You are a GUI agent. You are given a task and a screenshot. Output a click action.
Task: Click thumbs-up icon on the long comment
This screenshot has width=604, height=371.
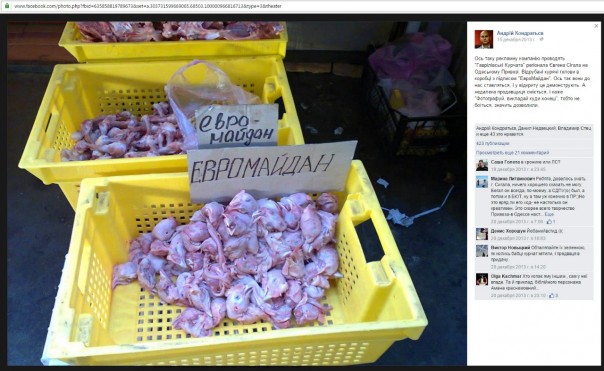pyautogui.click(x=549, y=222)
